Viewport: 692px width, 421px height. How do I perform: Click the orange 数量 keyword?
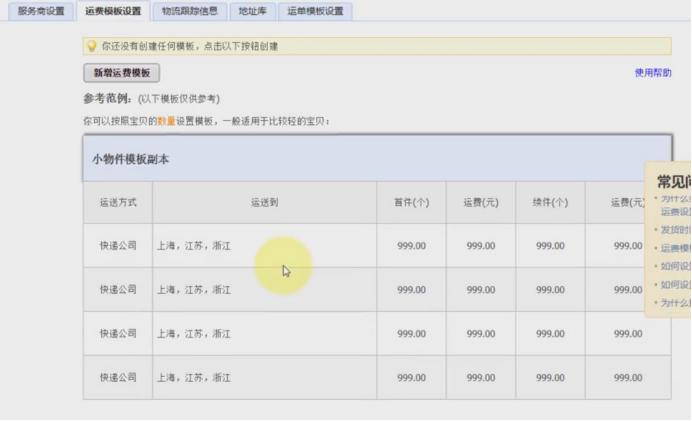click(166, 121)
